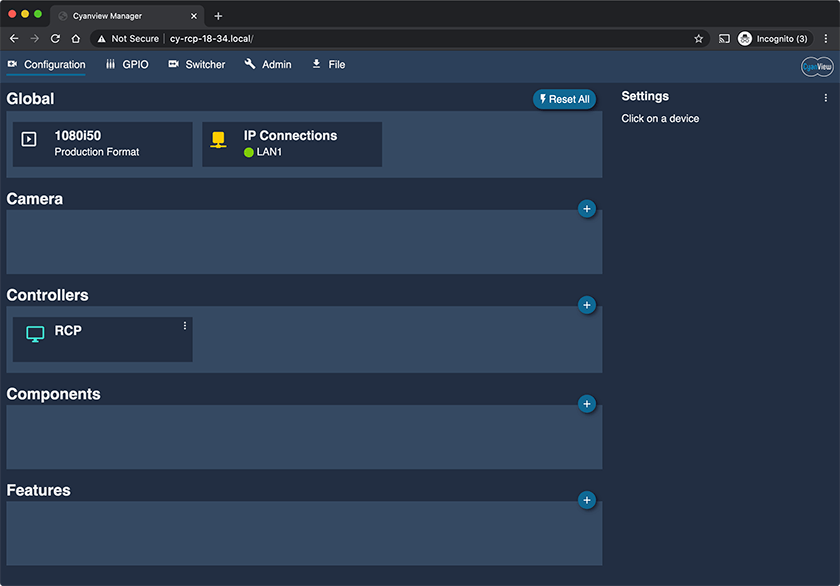Screen dimensions: 840x586
Task: Bookmark this page with star icon
Action: [698, 39]
